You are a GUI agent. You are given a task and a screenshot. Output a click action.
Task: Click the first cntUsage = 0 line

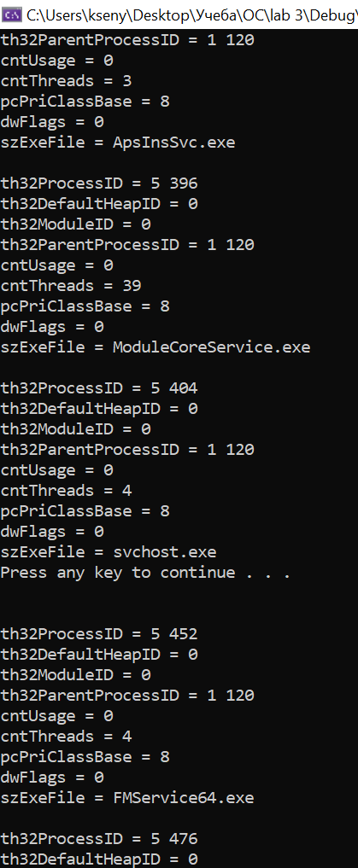coord(57,61)
